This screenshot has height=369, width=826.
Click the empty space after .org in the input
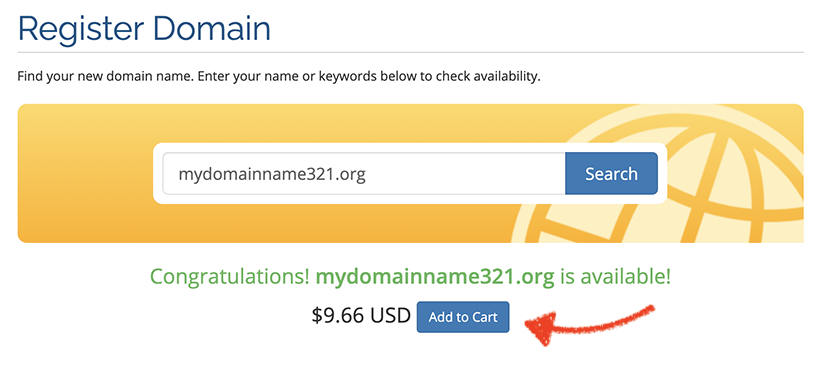point(464,173)
